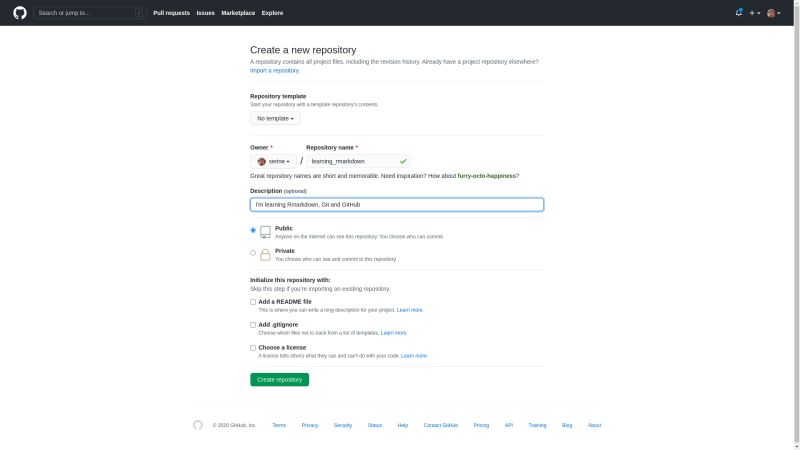The image size is (800, 450).
Task: Click the Private lock icon
Action: pos(265,255)
